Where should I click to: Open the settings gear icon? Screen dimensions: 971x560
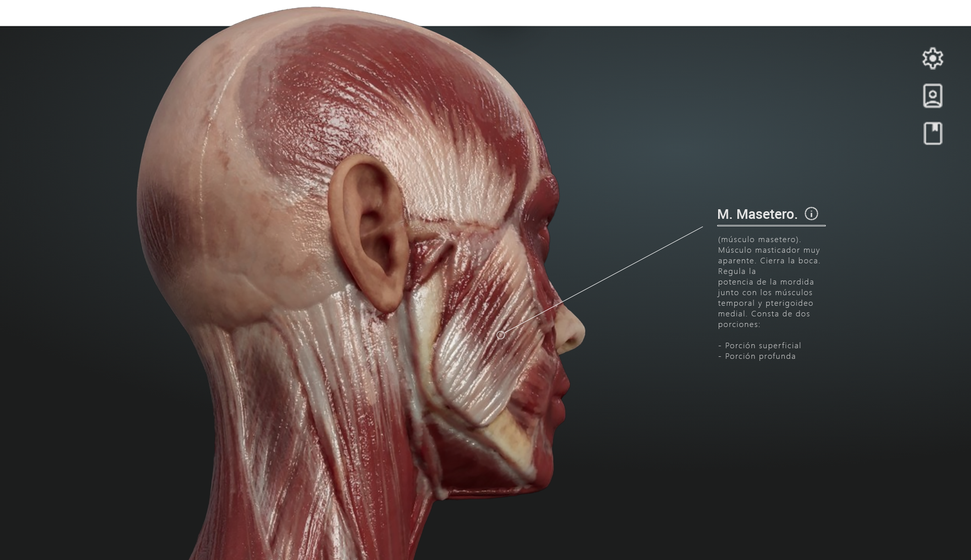(x=933, y=59)
